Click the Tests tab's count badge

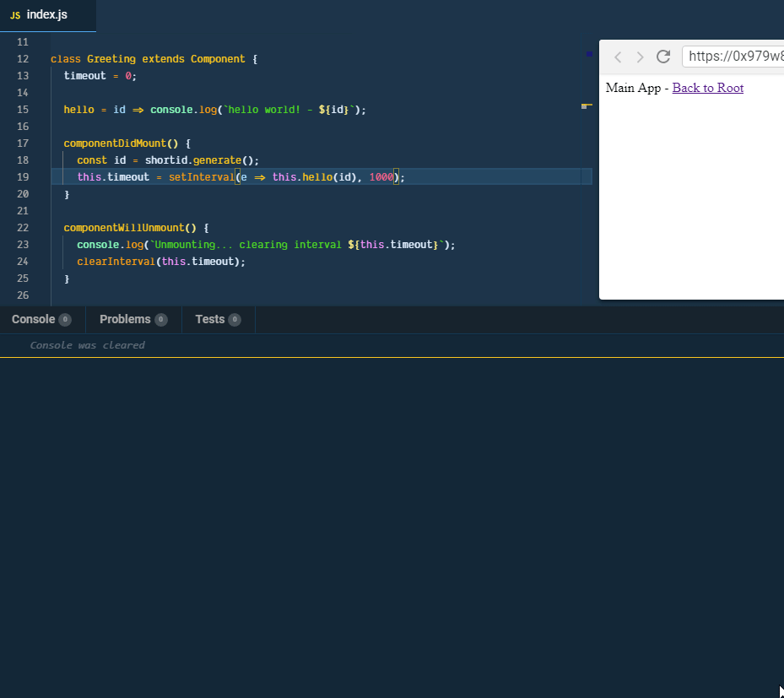[235, 320]
